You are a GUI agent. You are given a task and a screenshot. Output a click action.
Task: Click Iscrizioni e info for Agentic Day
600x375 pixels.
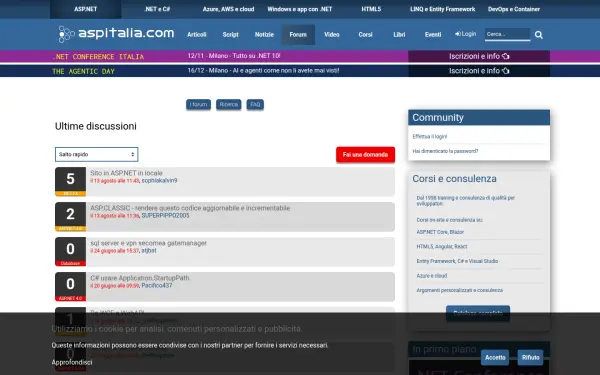point(479,71)
